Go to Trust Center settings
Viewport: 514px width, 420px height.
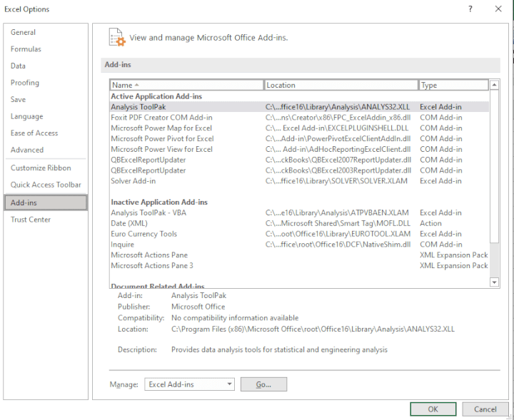(31, 220)
